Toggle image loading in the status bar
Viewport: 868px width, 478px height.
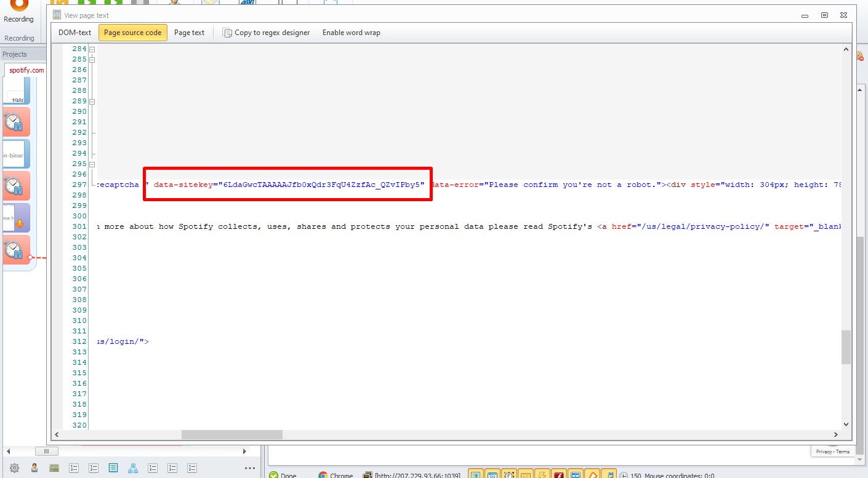click(x=476, y=474)
